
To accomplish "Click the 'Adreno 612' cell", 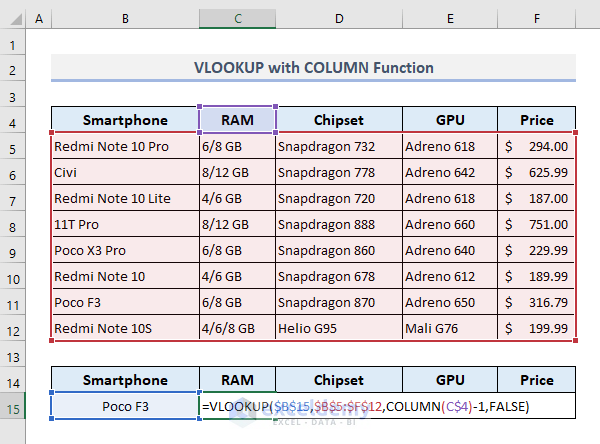I will [x=450, y=276].
